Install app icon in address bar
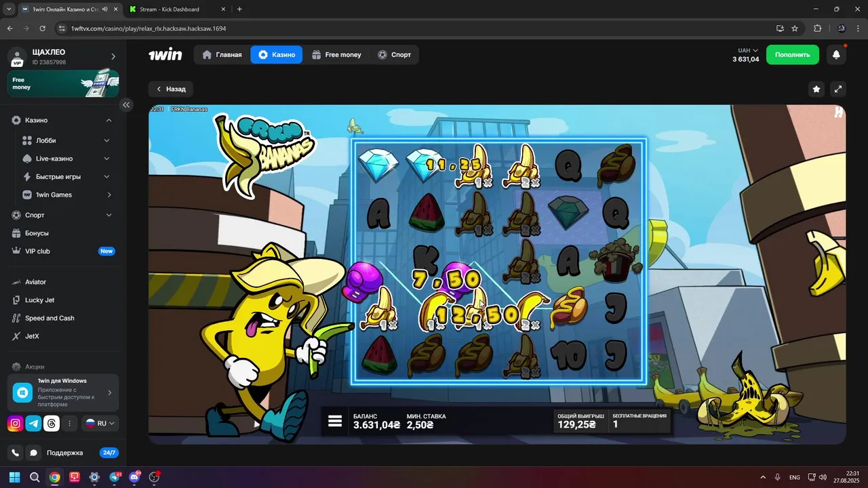868x488 pixels. pos(780,28)
